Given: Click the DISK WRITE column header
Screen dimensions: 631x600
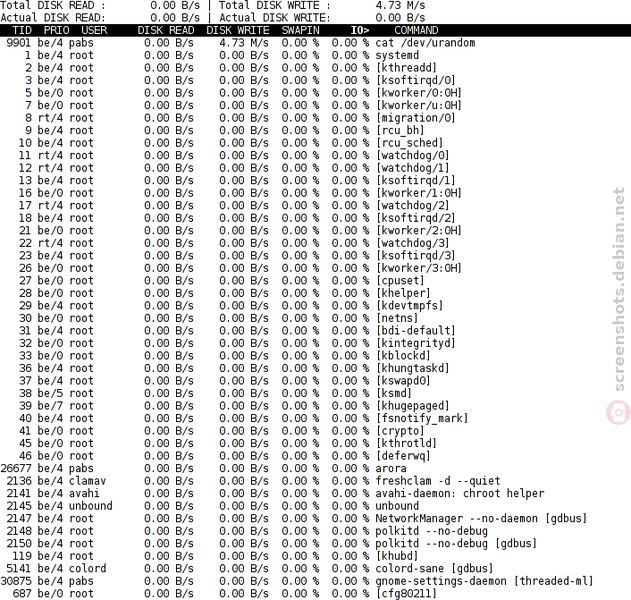Looking at the screenshot, I should (x=238, y=31).
